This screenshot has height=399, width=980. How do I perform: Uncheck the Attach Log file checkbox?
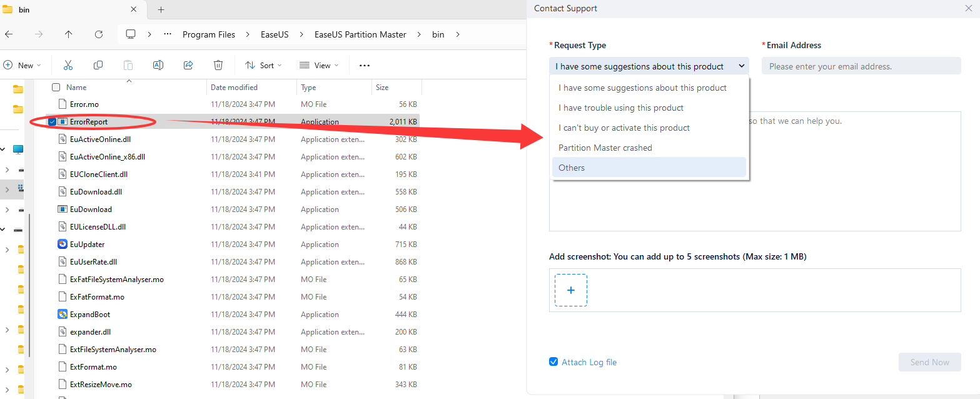(x=553, y=362)
